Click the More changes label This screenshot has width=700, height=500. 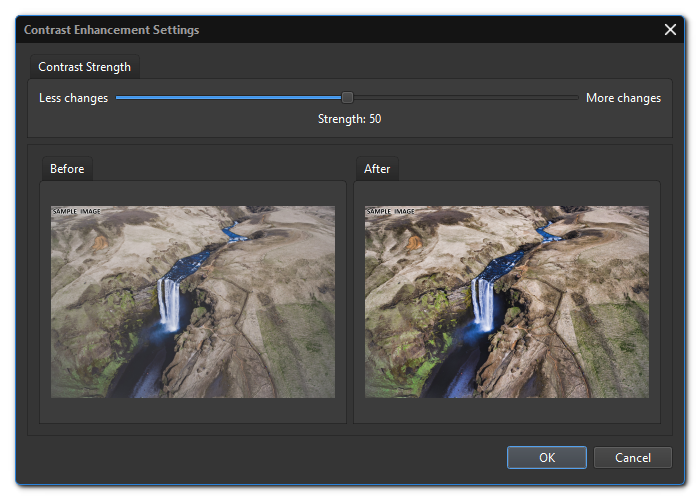click(623, 98)
